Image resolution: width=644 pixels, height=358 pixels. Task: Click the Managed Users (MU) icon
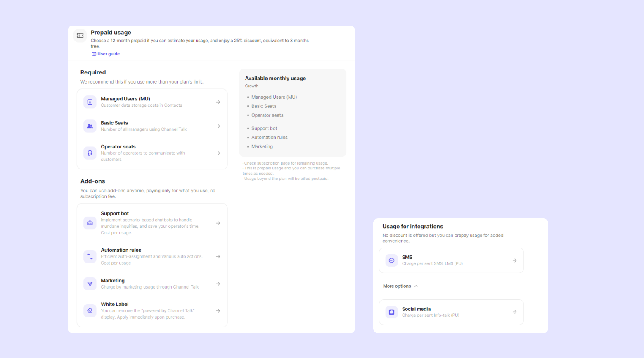90,102
